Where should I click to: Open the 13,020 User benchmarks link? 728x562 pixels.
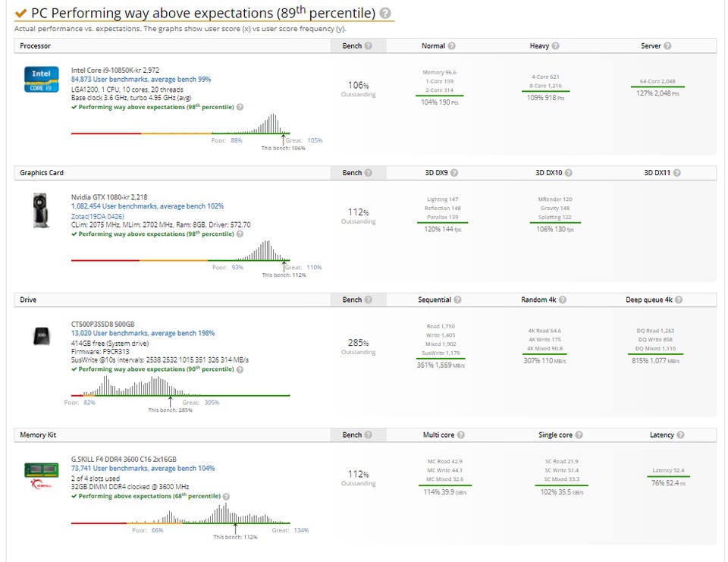(x=143, y=333)
